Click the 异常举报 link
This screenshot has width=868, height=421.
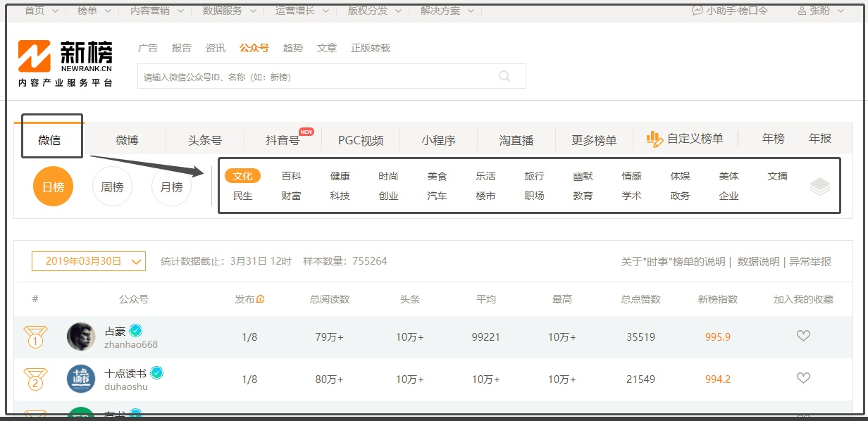pos(810,261)
